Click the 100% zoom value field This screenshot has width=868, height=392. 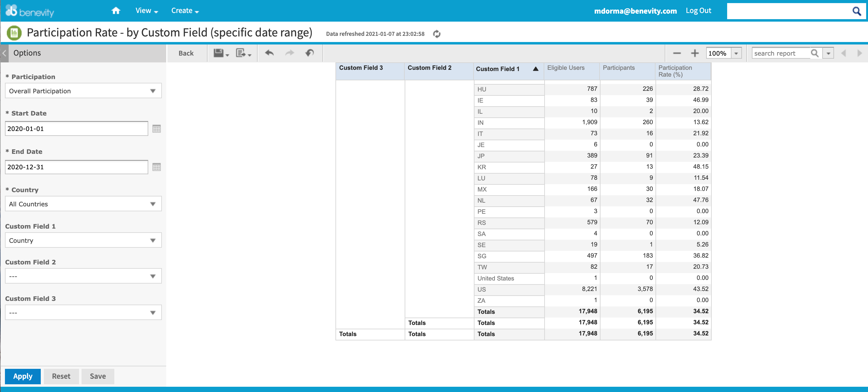pyautogui.click(x=718, y=53)
